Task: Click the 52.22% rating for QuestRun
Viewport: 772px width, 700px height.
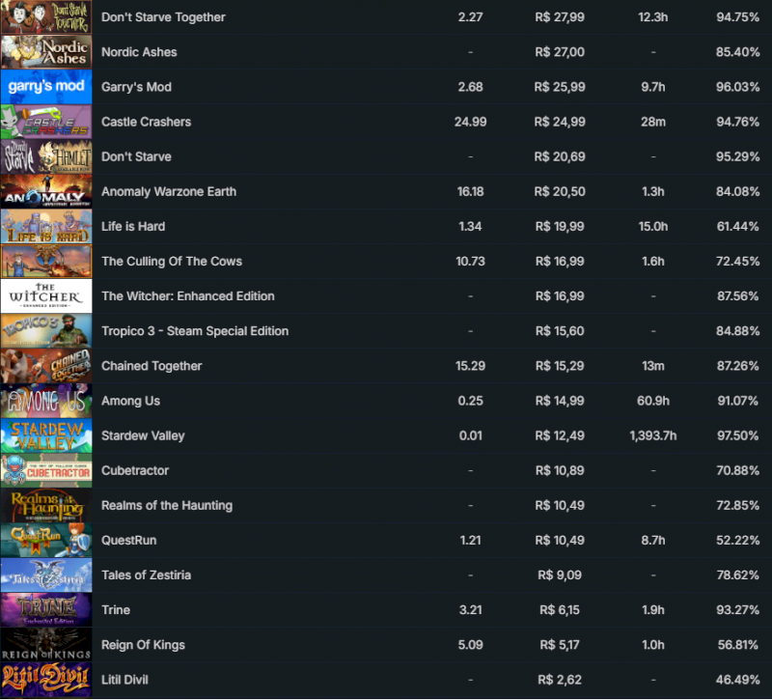Action: tap(737, 541)
